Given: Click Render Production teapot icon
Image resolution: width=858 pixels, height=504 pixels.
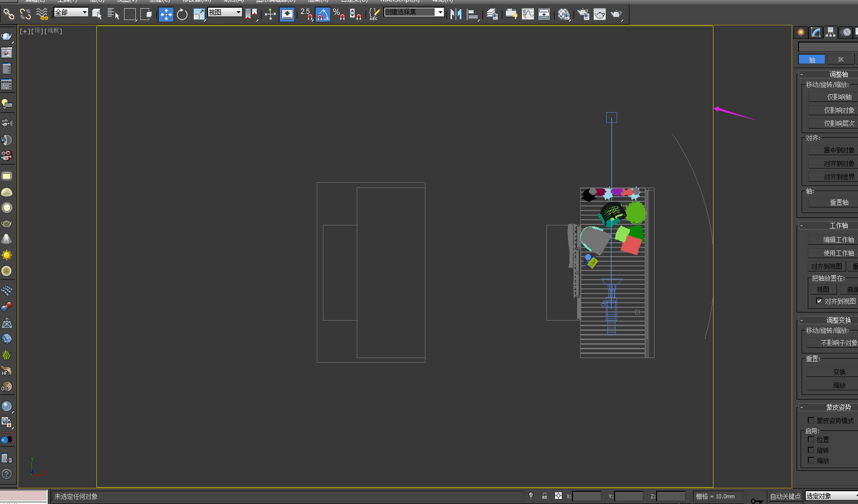Looking at the screenshot, I should point(617,14).
